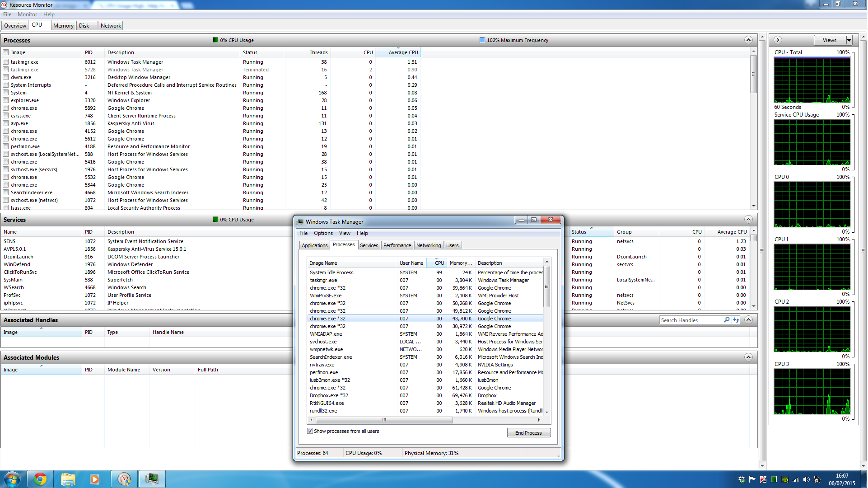Check the SearchIndexer.exe process checkbox
Image resolution: width=868 pixels, height=488 pixels.
(6, 192)
